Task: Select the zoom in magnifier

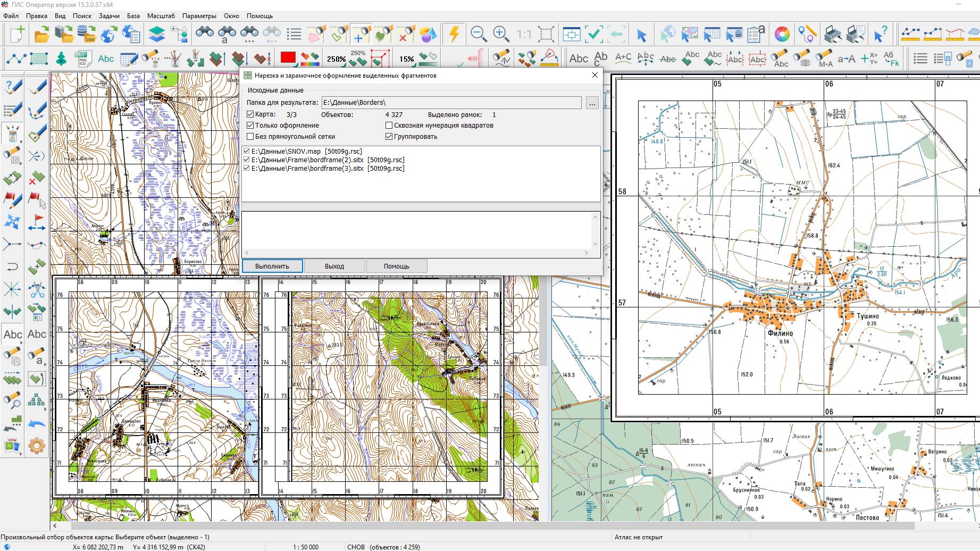Action: pos(501,35)
